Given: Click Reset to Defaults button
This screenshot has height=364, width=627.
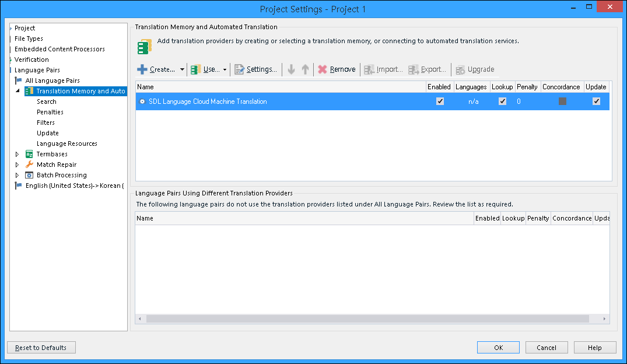Looking at the screenshot, I should [x=41, y=348].
